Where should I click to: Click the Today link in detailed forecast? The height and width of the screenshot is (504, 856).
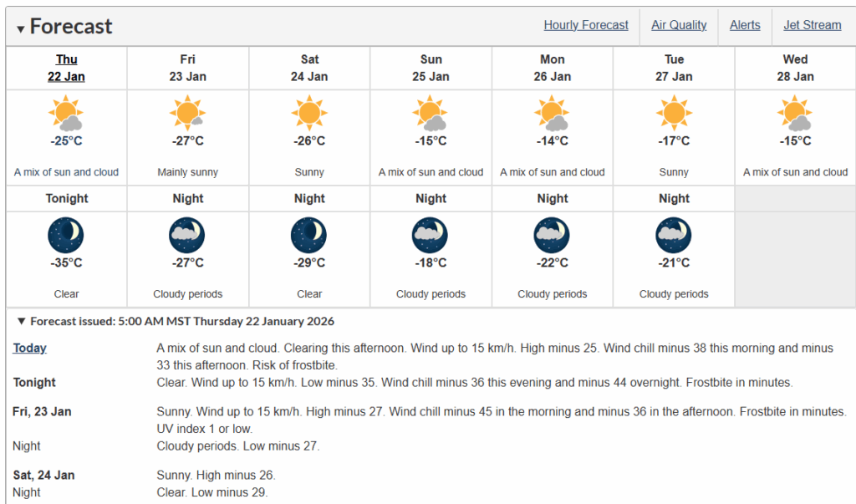29,348
